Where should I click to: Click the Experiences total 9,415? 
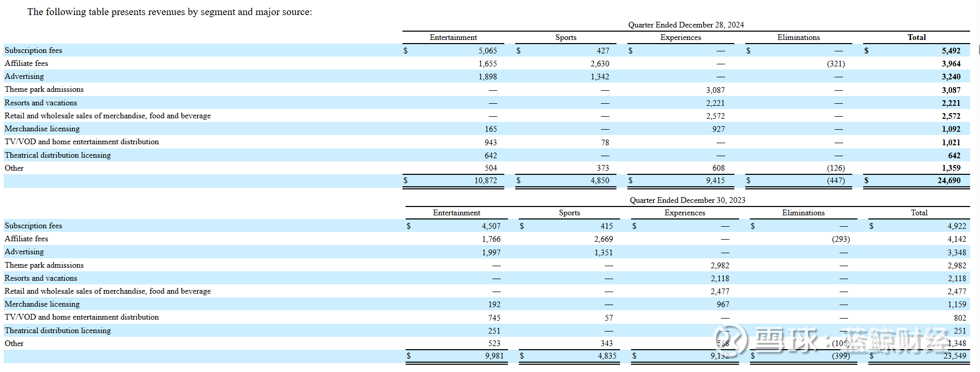[x=715, y=181]
